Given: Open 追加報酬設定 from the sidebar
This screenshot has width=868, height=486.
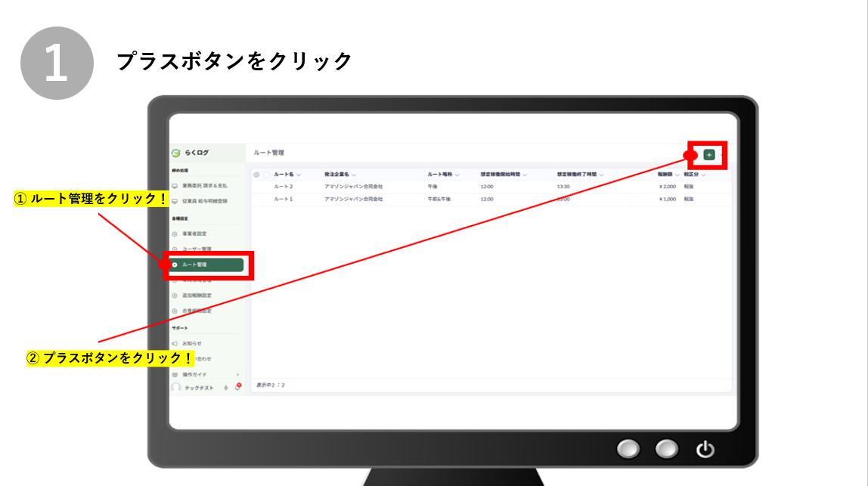Looking at the screenshot, I should click(197, 296).
